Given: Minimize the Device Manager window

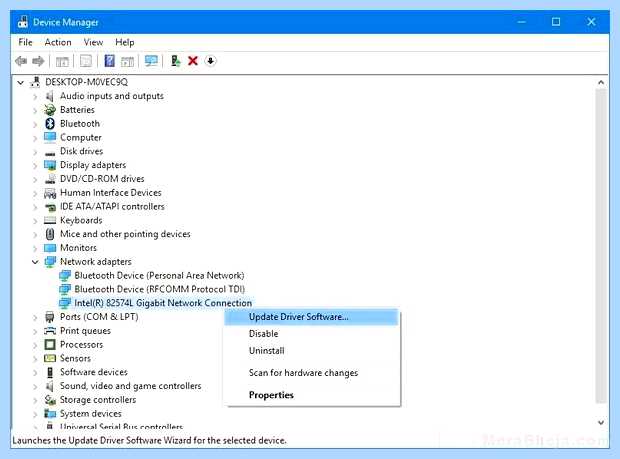Looking at the screenshot, I should 522,22.
